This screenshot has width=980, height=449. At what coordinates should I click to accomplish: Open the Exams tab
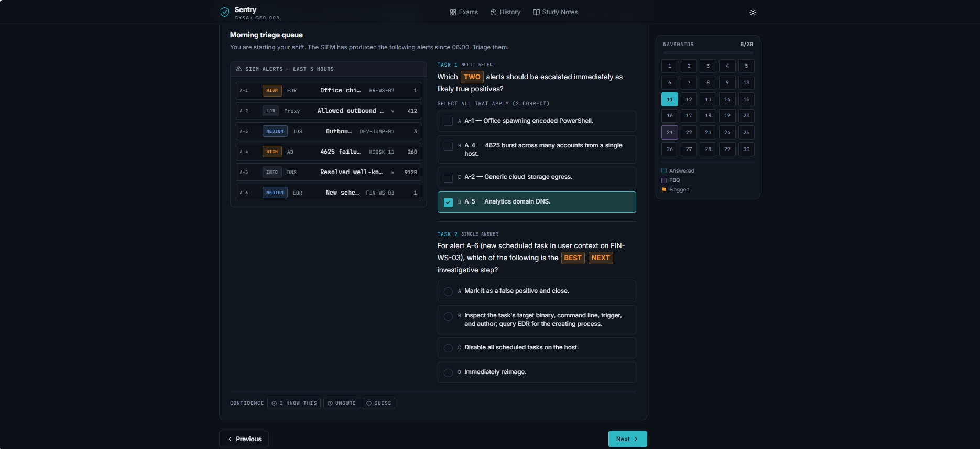464,12
